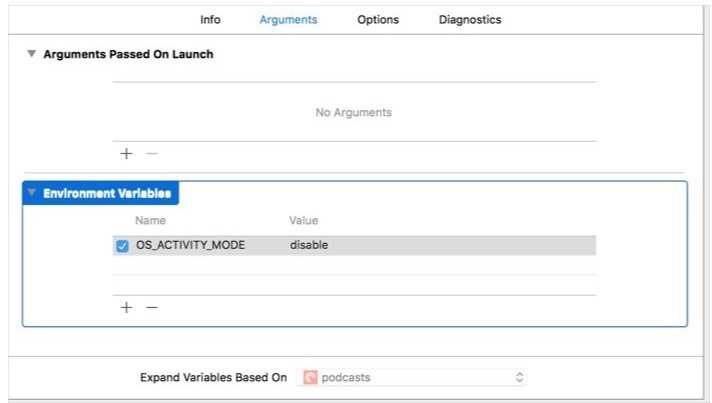Image resolution: width=712 pixels, height=403 pixels.
Task: Click the Value column header
Action: tap(303, 220)
